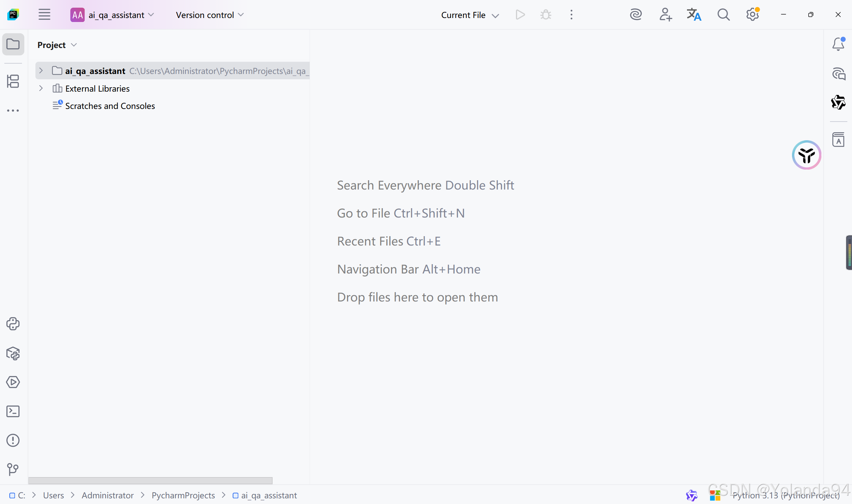Open the Notifications bell icon
The image size is (852, 504).
click(x=838, y=44)
